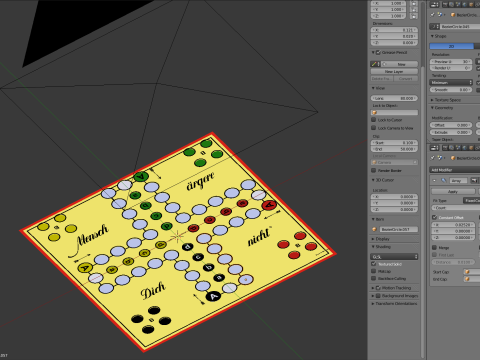Expand the Texture Space panel
The height and width of the screenshot is (360, 480).
click(x=432, y=100)
